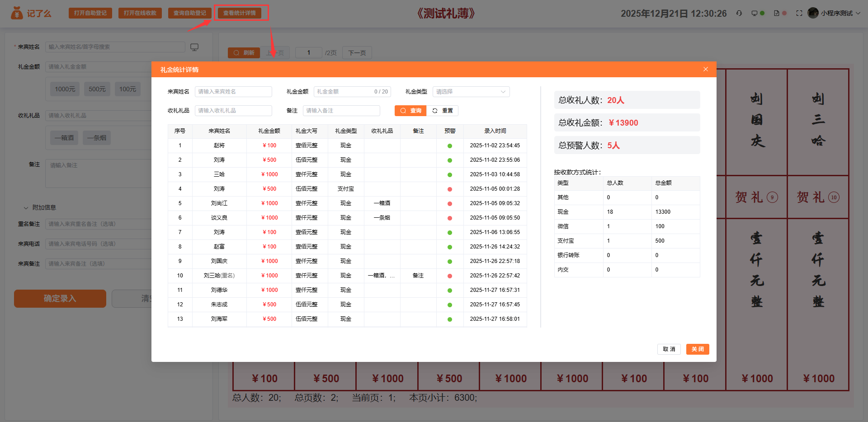
Task: Click the green status dot for 刘德华
Action: 450,291
